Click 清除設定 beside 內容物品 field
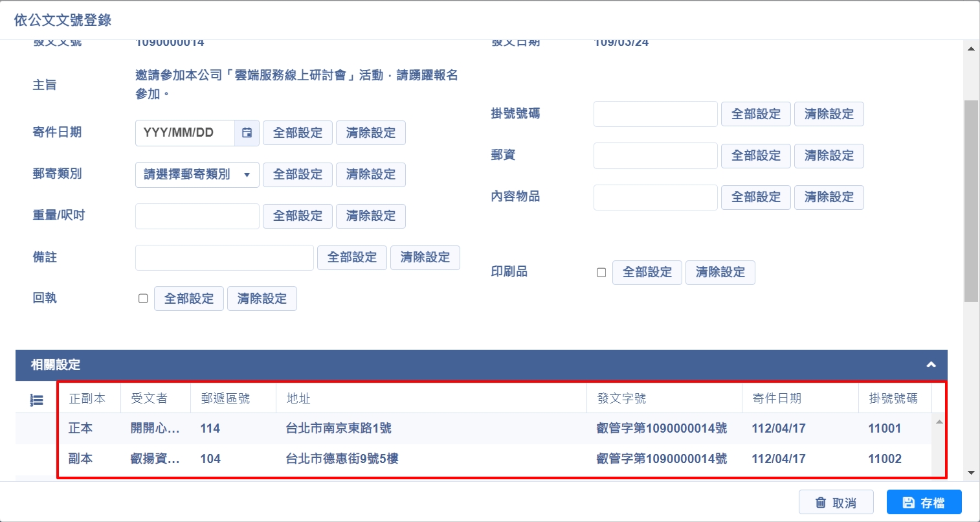980x522 pixels. [829, 197]
